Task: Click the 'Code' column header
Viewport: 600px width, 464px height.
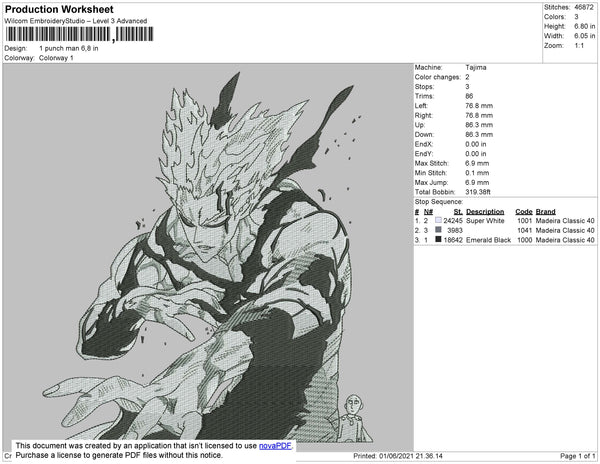Action: click(523, 212)
